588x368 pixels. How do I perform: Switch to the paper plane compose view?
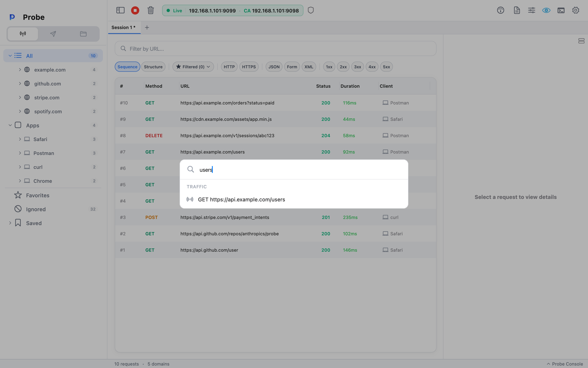(53, 34)
